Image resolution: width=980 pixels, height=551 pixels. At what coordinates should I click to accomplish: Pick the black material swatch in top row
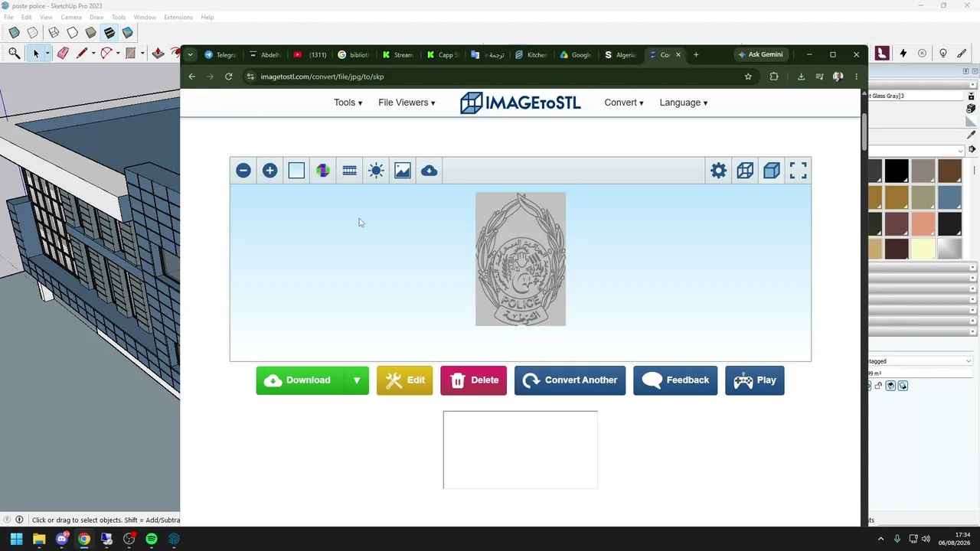[x=897, y=171]
